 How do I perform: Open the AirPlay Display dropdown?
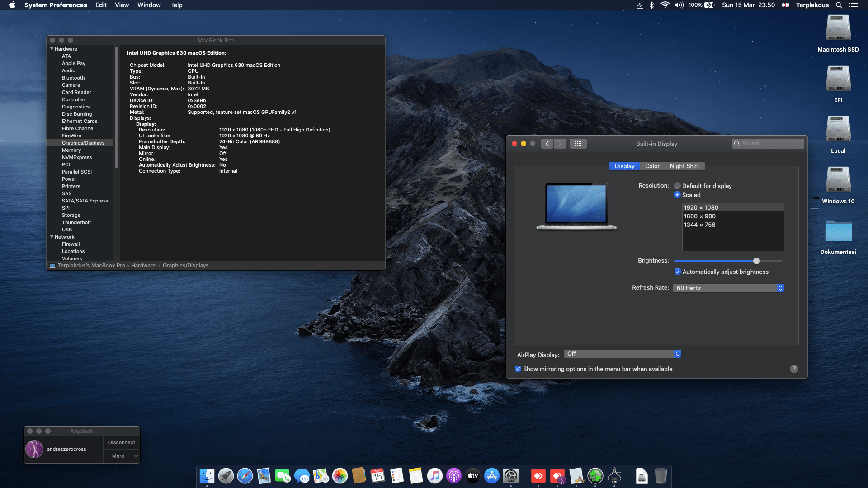click(x=623, y=354)
